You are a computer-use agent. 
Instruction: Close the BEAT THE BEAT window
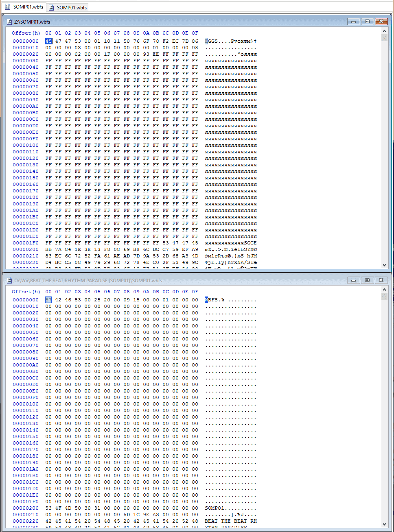[x=381, y=280]
